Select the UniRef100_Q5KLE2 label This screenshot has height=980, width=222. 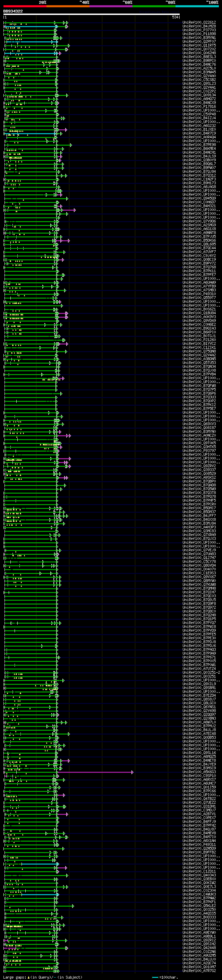[x=199, y=906]
